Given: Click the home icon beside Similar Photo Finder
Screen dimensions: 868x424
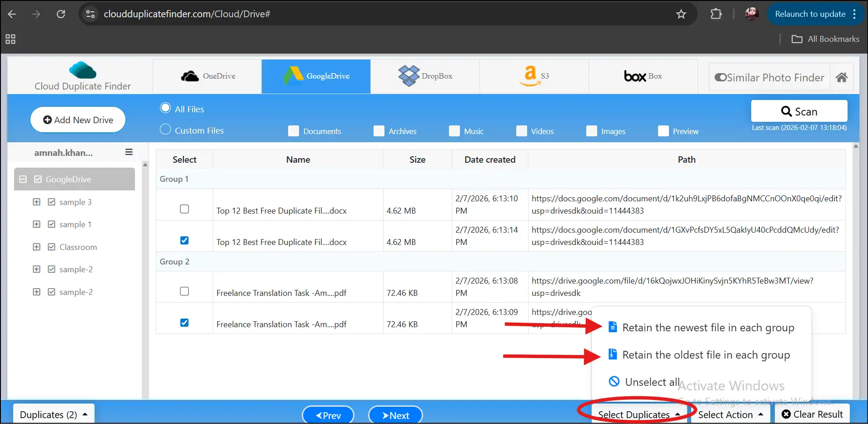Looking at the screenshot, I should coord(842,77).
